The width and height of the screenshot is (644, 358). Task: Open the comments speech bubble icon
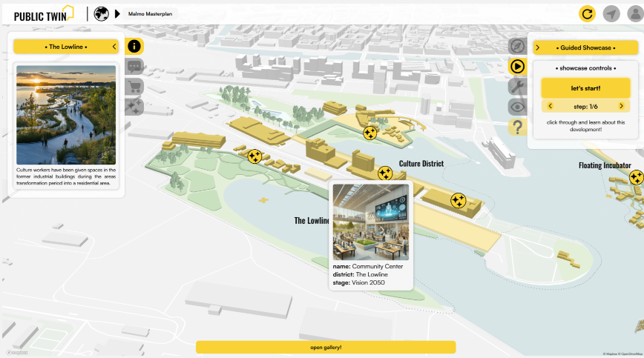coord(134,67)
